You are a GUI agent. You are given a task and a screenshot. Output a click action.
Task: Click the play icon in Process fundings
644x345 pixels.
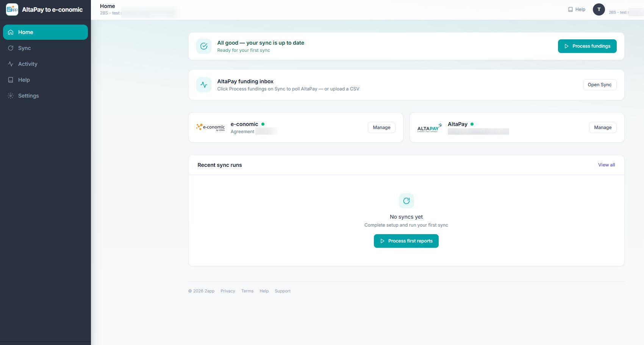point(567,46)
